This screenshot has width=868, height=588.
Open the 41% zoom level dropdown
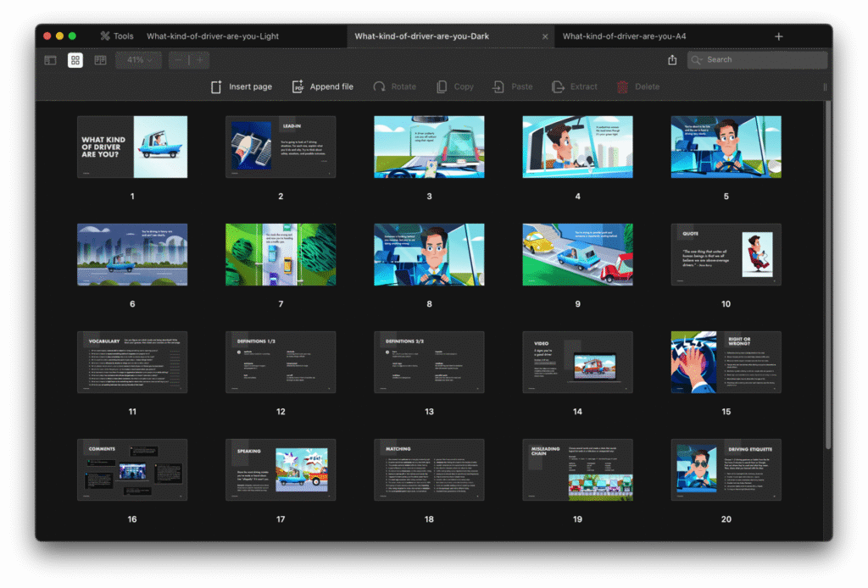[x=138, y=60]
